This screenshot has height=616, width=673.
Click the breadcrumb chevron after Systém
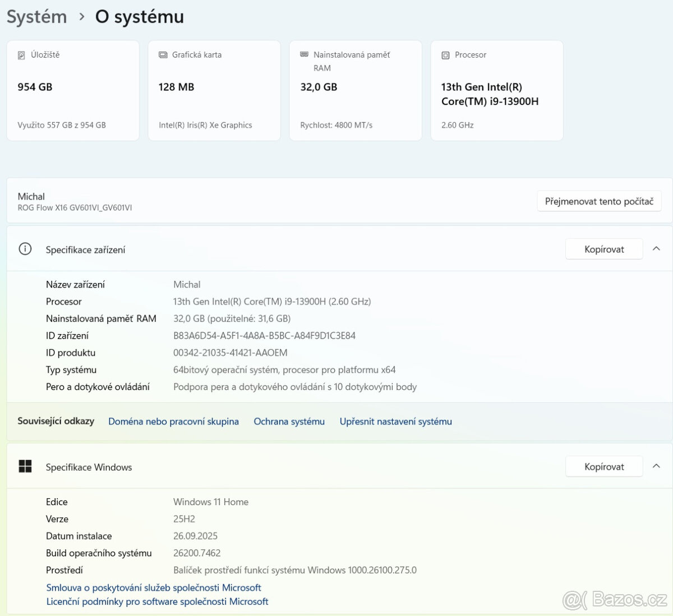click(x=82, y=17)
